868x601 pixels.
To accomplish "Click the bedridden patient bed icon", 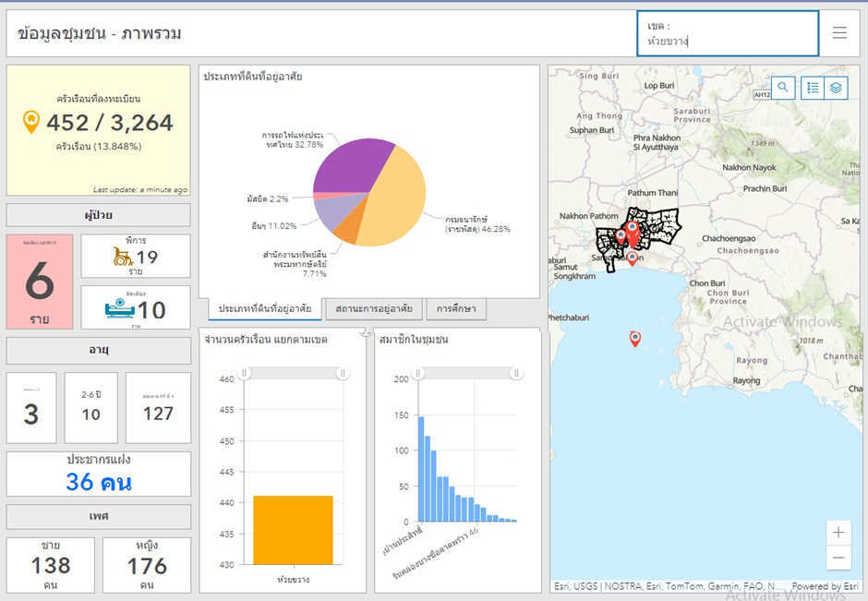I will tap(120, 308).
